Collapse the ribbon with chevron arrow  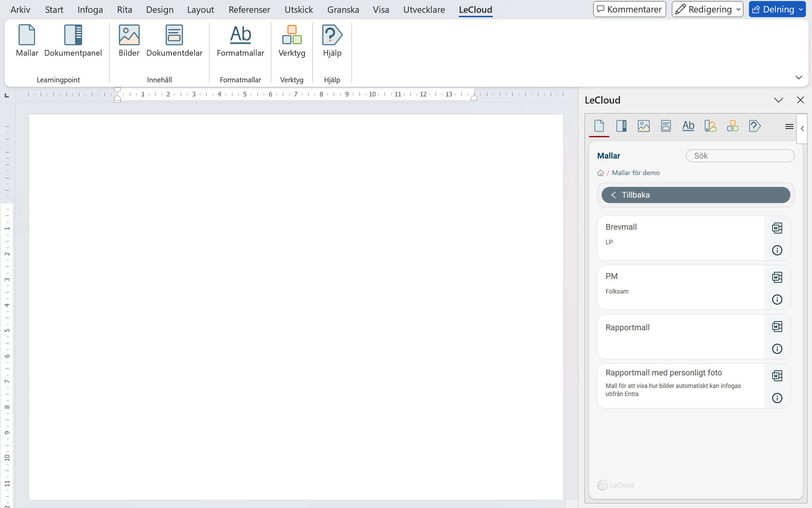pos(799,78)
